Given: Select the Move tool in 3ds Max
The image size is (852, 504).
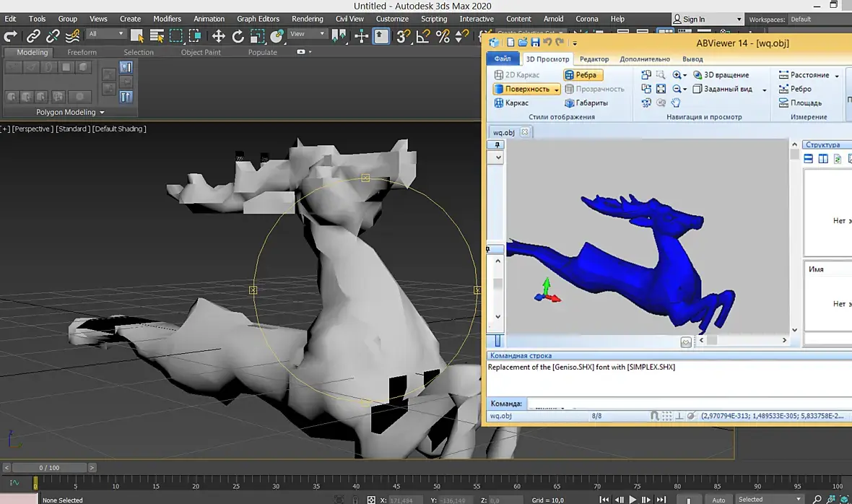Looking at the screenshot, I should point(219,35).
